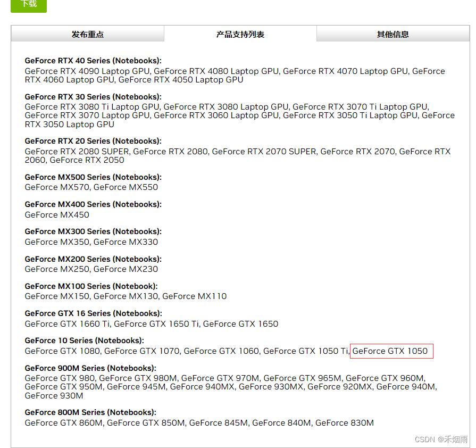Click the GeForce 800M Series (Notebooks) heading
Screen dimensions: 476x448
(x=90, y=412)
